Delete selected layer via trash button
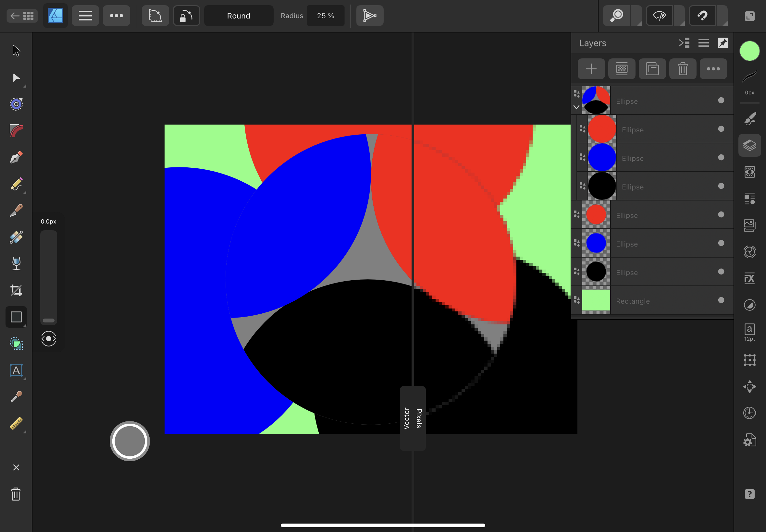The height and width of the screenshot is (532, 766). point(682,69)
